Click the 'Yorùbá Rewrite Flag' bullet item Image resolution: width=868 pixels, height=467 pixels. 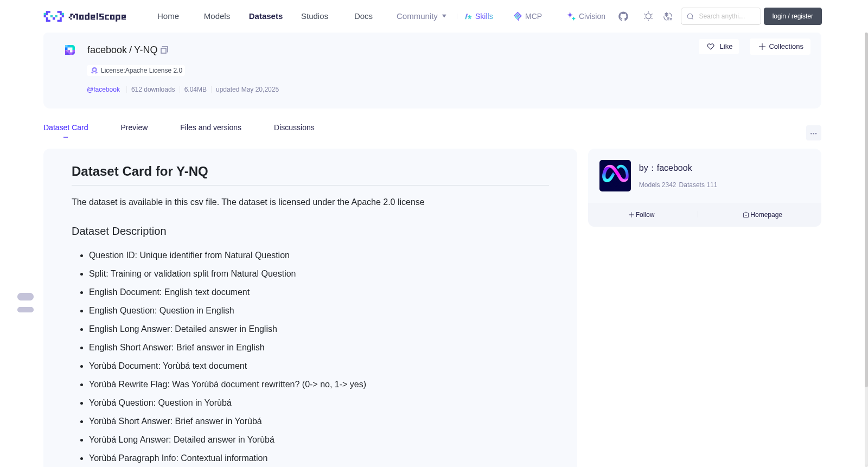tap(228, 385)
